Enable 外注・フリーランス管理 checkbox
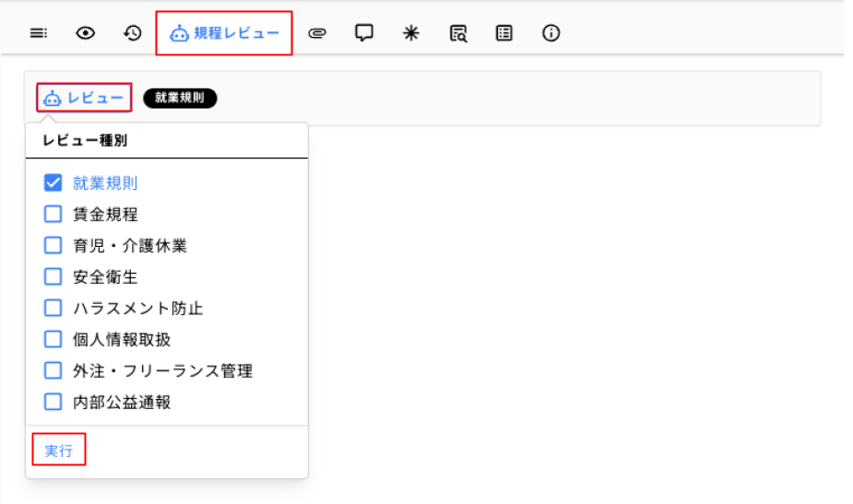 (x=53, y=370)
